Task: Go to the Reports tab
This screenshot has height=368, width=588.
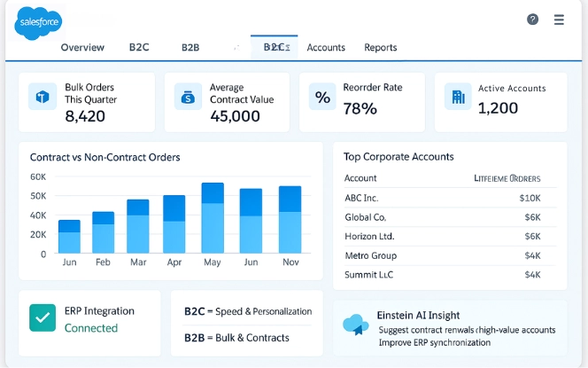Action: [x=381, y=48]
